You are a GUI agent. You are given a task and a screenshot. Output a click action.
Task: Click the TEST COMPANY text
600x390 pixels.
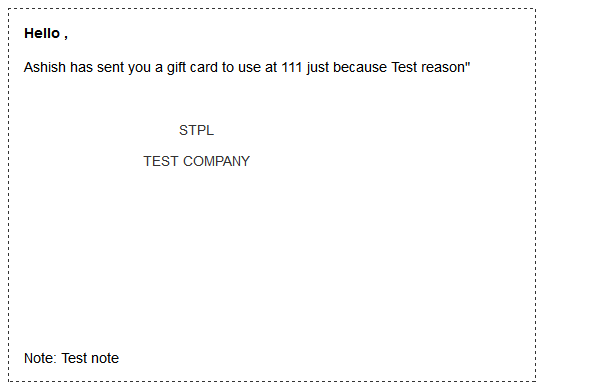(x=196, y=161)
